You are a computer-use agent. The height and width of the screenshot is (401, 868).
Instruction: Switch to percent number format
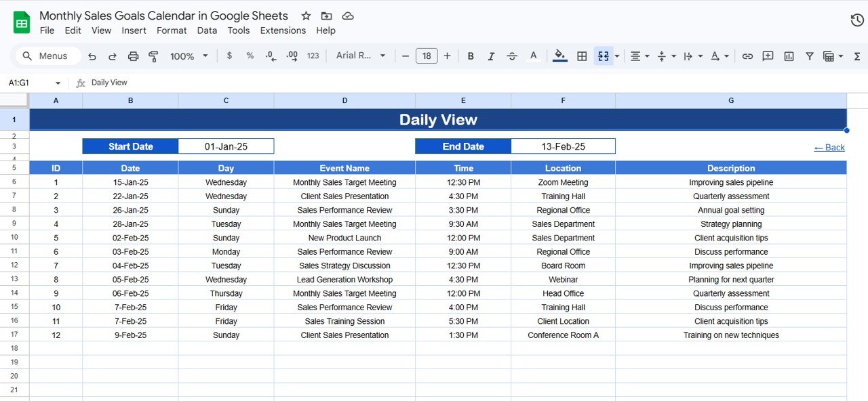pos(250,56)
